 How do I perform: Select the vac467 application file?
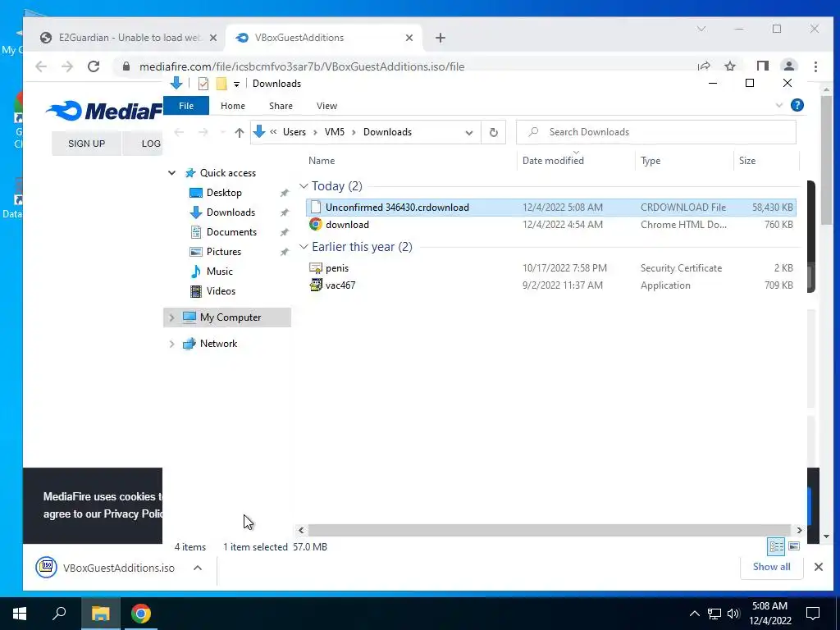tap(551, 285)
